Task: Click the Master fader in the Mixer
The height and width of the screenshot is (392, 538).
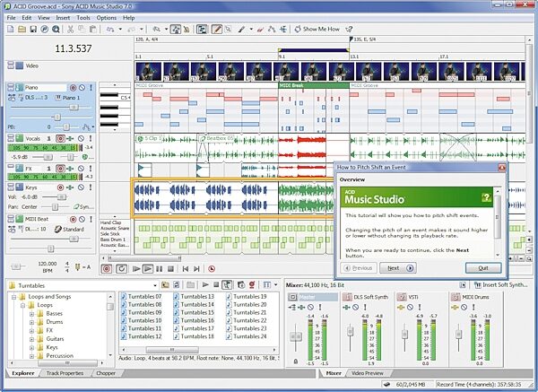Action: [296, 336]
